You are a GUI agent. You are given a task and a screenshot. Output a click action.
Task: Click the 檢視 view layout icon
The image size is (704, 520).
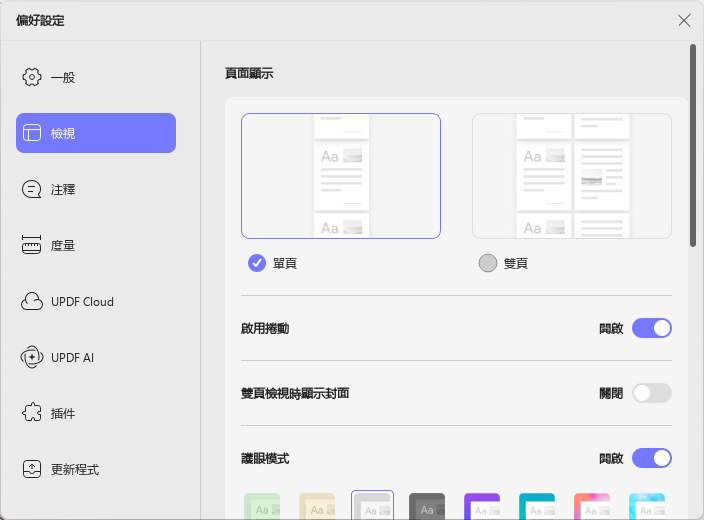(32, 133)
